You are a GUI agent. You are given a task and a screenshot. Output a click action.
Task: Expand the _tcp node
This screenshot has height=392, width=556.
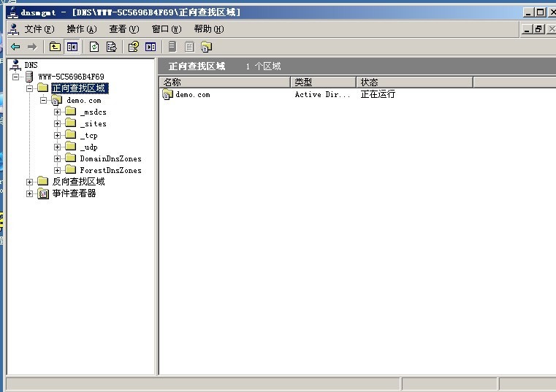pyautogui.click(x=57, y=135)
